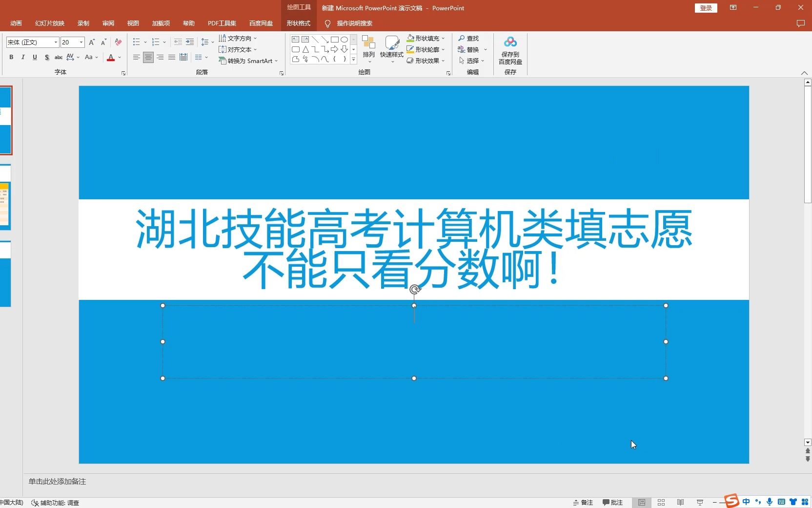Select the down block arrow shape
812x508 pixels.
coord(345,49)
